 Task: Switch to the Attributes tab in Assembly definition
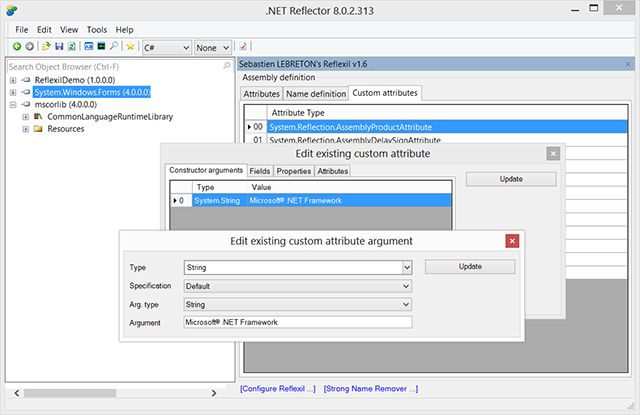click(261, 94)
